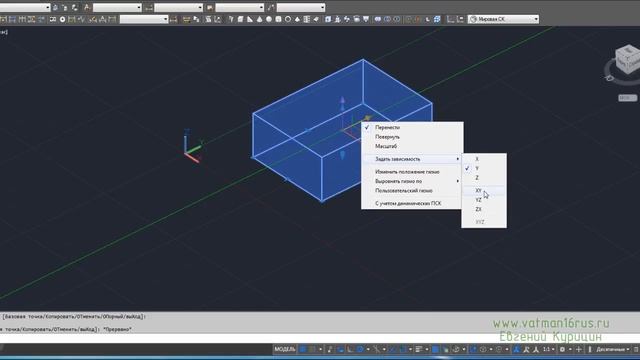
Task: Toggle ortho mode L-shaped icon
Action: 350,349
